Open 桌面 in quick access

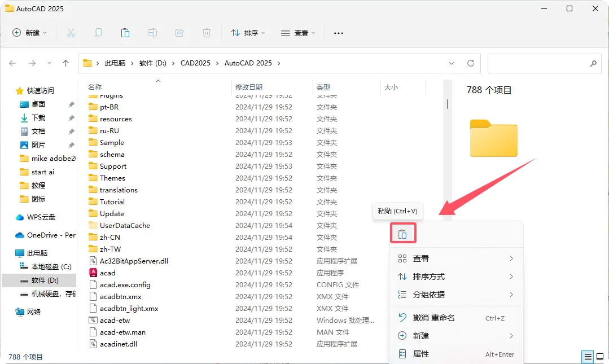pyautogui.click(x=38, y=104)
